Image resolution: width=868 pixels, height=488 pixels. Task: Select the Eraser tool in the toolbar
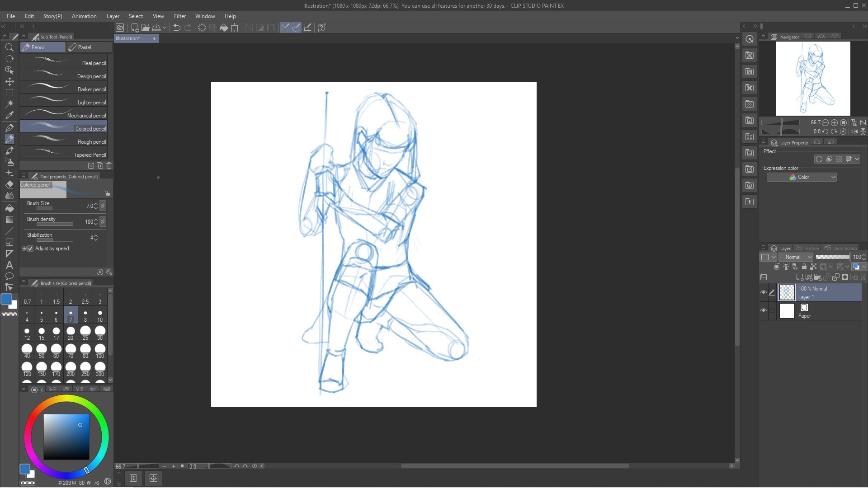tap(9, 184)
